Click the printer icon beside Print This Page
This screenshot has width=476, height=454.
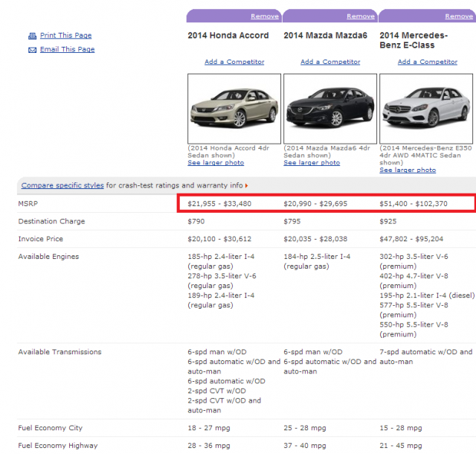[32, 36]
